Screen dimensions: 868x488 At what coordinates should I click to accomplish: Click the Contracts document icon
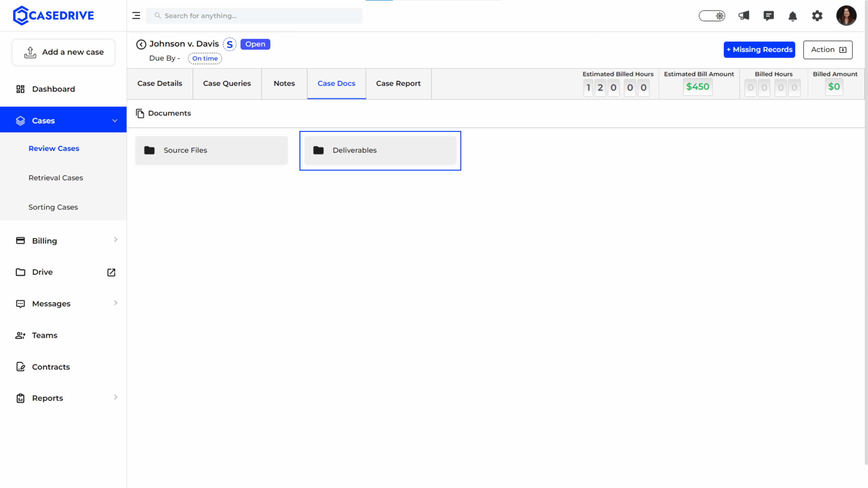(x=20, y=367)
